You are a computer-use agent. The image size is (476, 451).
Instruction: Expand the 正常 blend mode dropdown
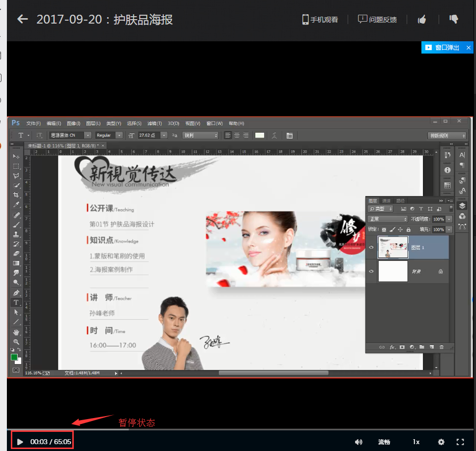(x=388, y=219)
